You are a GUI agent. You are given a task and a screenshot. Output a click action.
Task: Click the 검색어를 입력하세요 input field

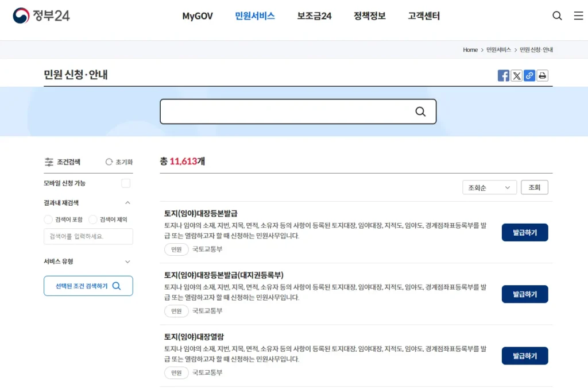click(88, 236)
